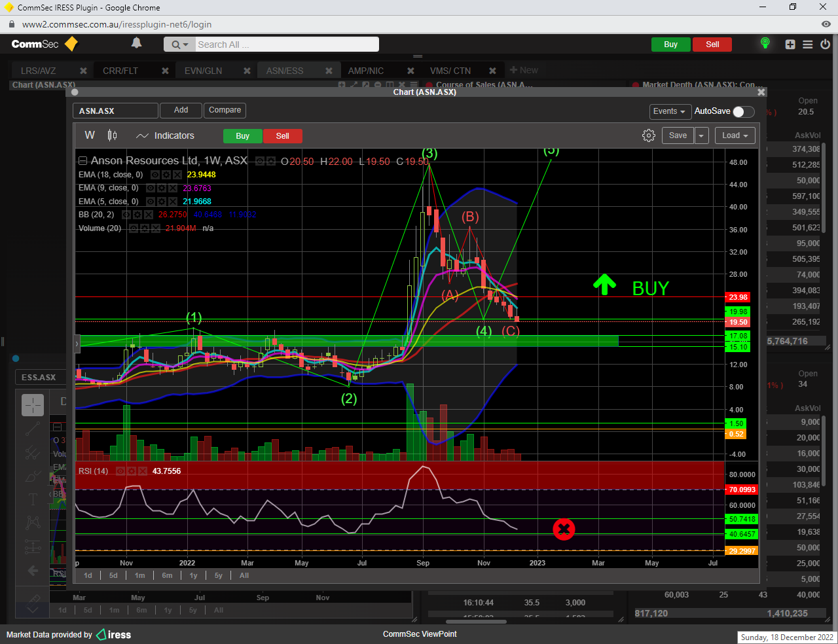Screen dimensions: 838x644
Task: Toggle RSI (14) visibility eye
Action: pyautogui.click(x=120, y=471)
